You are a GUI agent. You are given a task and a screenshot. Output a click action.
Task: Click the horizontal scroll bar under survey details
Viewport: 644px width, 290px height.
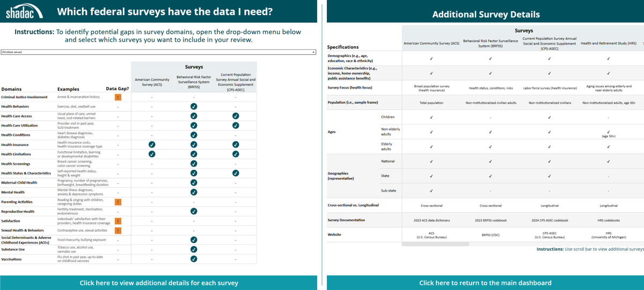pyautogui.click(x=435, y=244)
